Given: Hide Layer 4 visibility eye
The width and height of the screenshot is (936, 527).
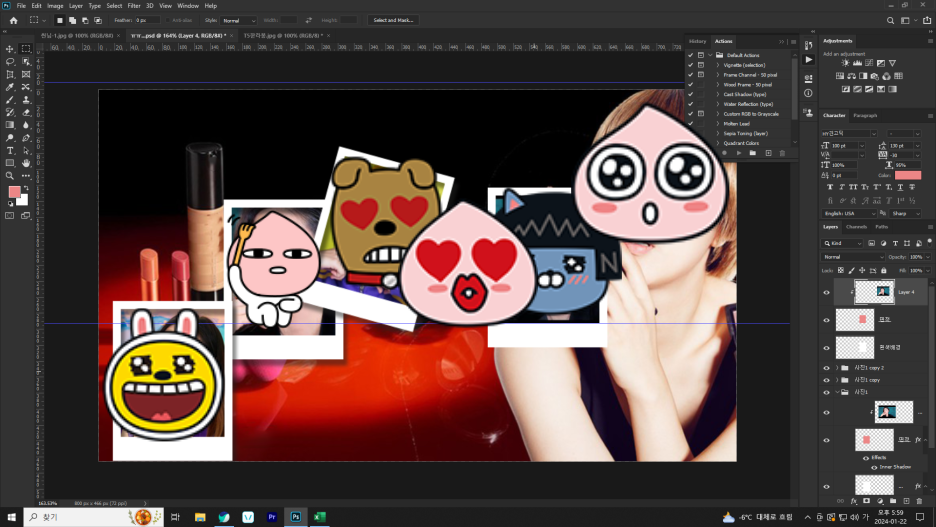Looking at the screenshot, I should point(827,292).
